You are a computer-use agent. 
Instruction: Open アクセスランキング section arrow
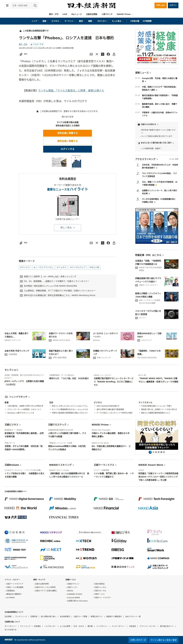(x=146, y=159)
